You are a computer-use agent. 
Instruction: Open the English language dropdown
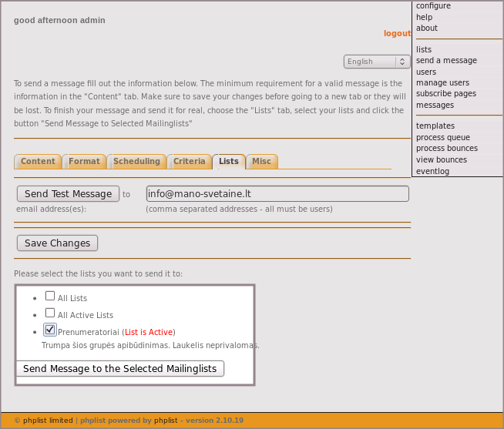[376, 62]
